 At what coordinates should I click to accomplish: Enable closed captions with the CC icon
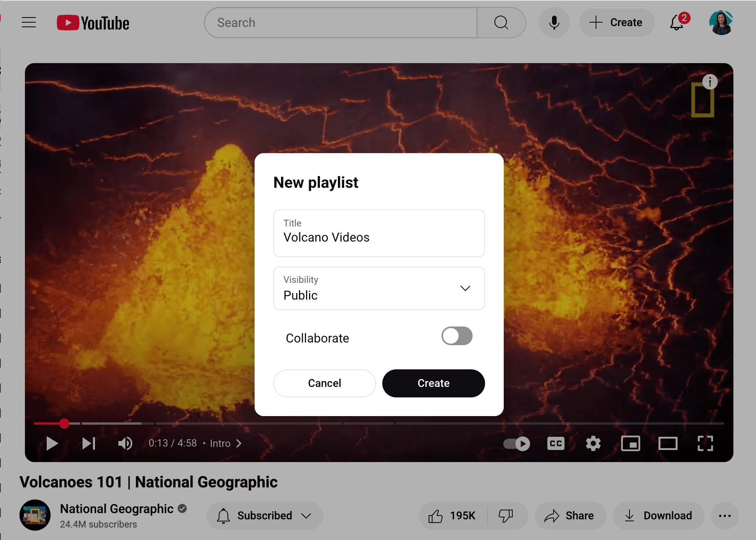(556, 443)
